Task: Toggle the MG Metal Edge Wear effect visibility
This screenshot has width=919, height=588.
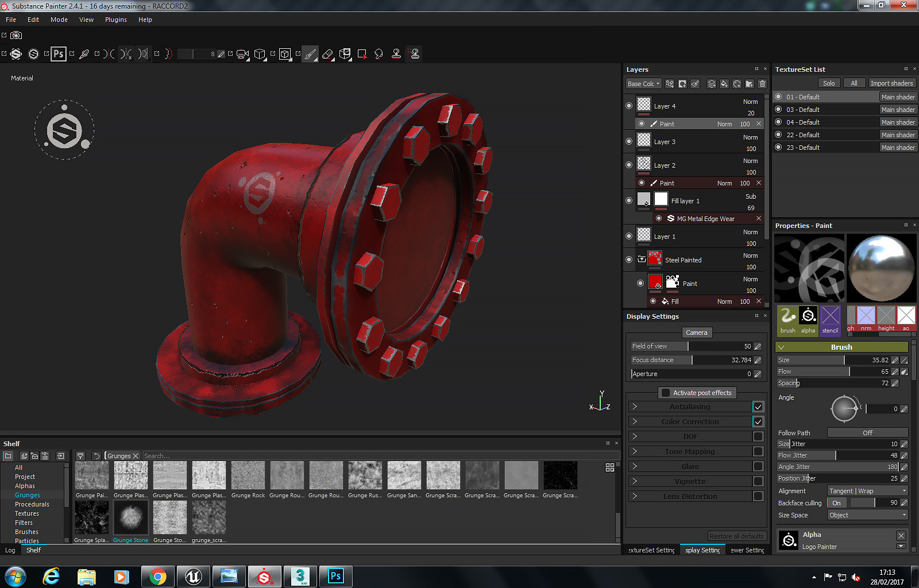Action: click(659, 219)
